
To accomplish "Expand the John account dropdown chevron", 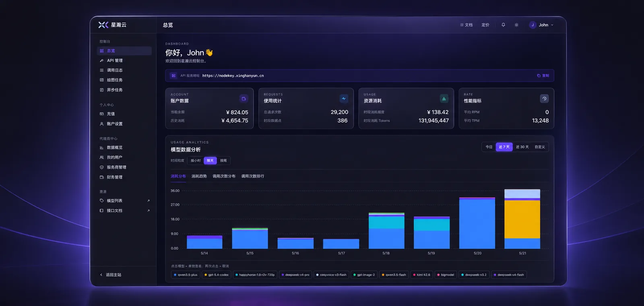I will [x=552, y=25].
